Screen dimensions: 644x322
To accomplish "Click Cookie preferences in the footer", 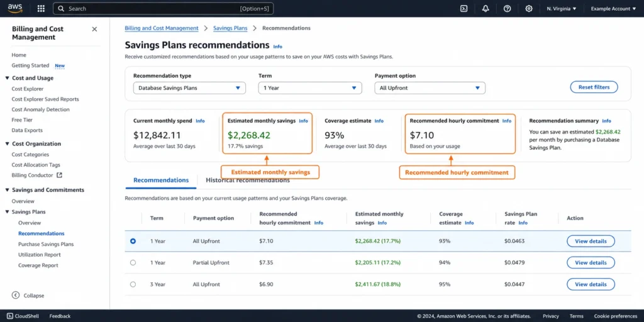I will [615, 316].
